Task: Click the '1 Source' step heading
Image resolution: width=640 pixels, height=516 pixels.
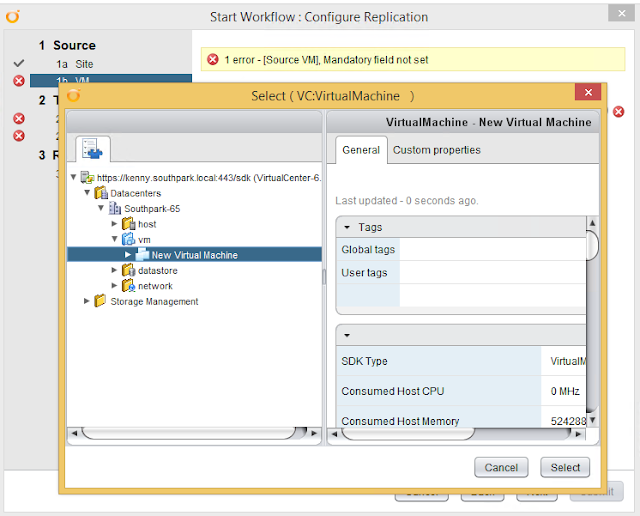Action: tap(67, 45)
